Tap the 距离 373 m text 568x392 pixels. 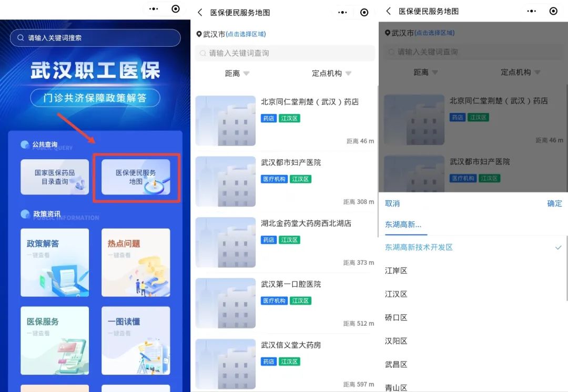(359, 263)
